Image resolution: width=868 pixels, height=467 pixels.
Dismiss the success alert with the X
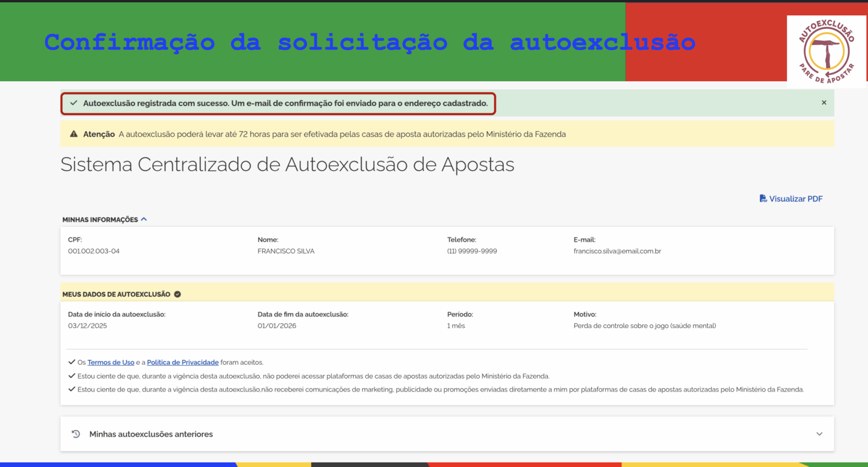pyautogui.click(x=824, y=103)
